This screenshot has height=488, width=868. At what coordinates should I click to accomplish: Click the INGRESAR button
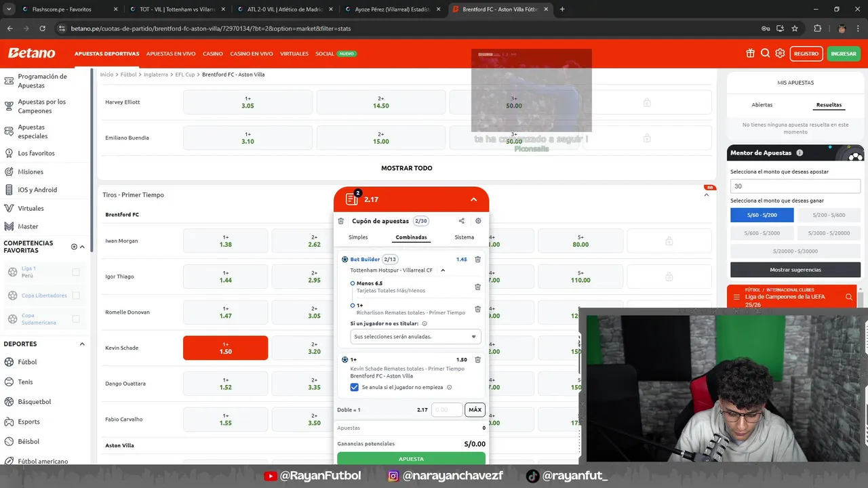[844, 54]
